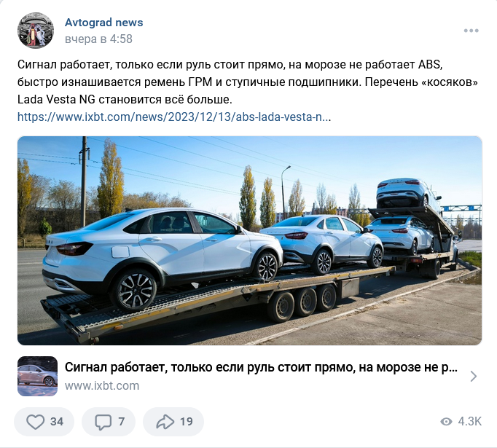Click the comment count 7
497x448 pixels.
(122, 422)
